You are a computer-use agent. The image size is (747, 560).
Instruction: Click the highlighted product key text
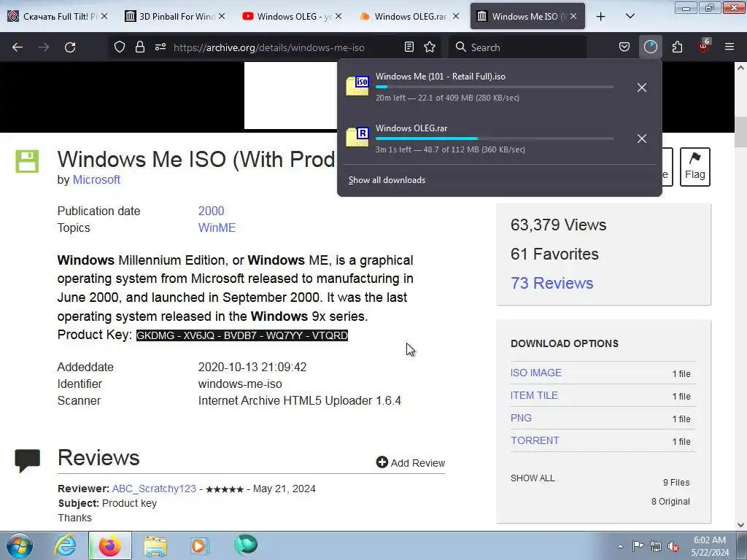(x=242, y=335)
